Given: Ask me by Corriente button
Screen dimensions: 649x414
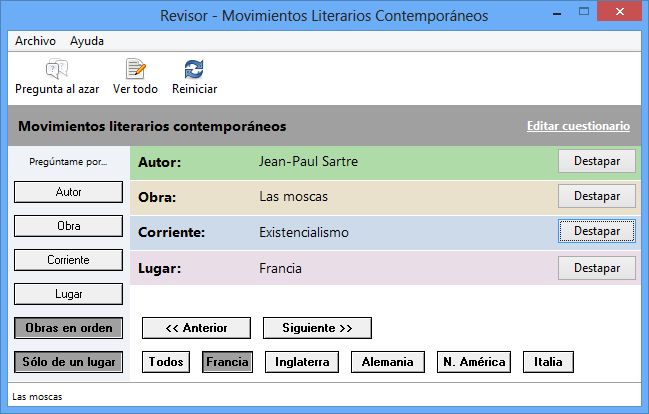Looking at the screenshot, I should click(69, 260).
